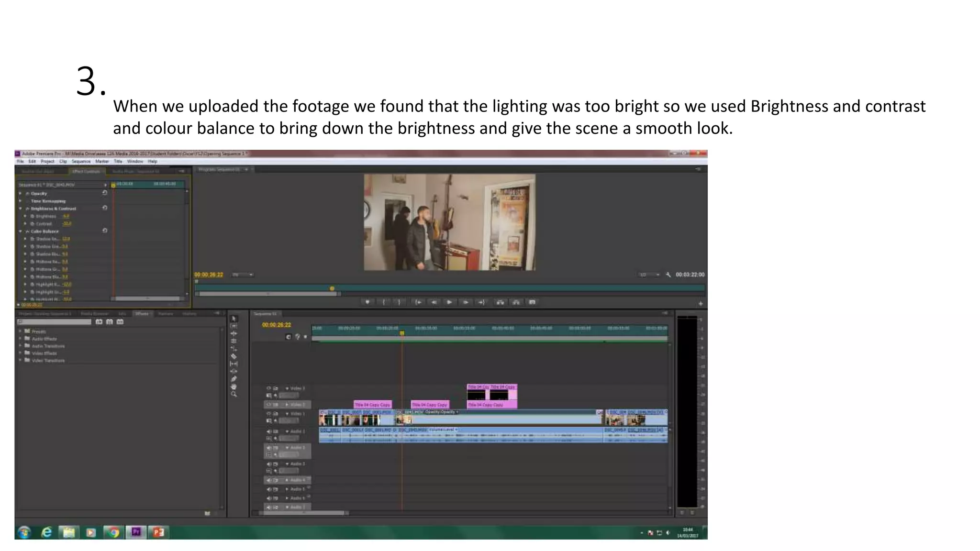Step back one frame
Viewport: 980px width, 551px height.
tap(434, 302)
